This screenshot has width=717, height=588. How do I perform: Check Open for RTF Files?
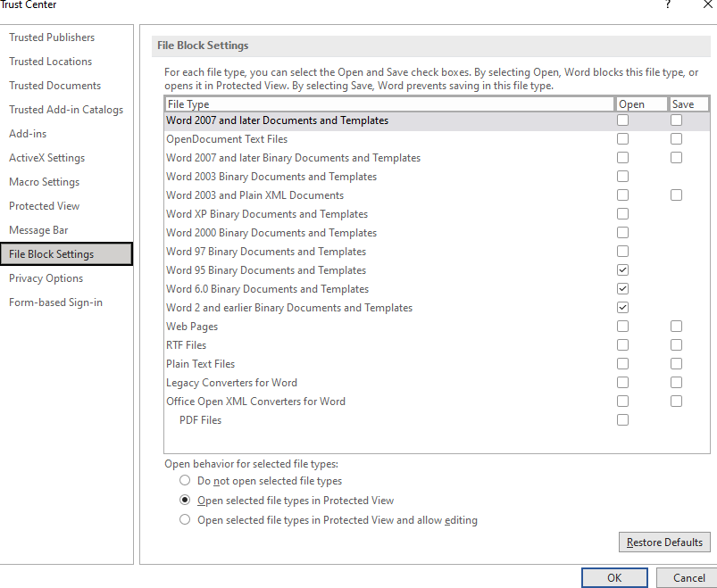pos(622,345)
